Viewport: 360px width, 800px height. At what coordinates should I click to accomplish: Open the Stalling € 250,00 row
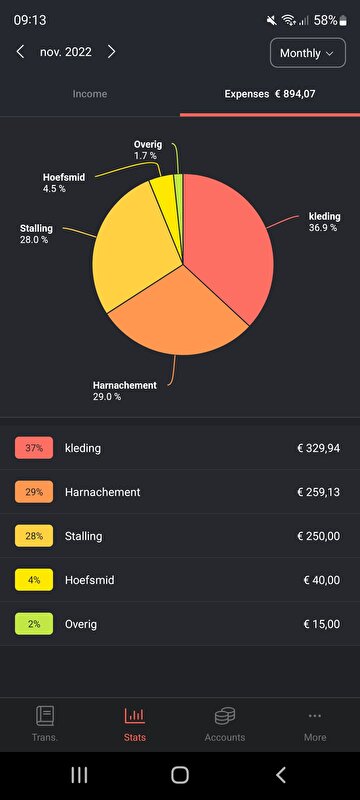(180, 536)
